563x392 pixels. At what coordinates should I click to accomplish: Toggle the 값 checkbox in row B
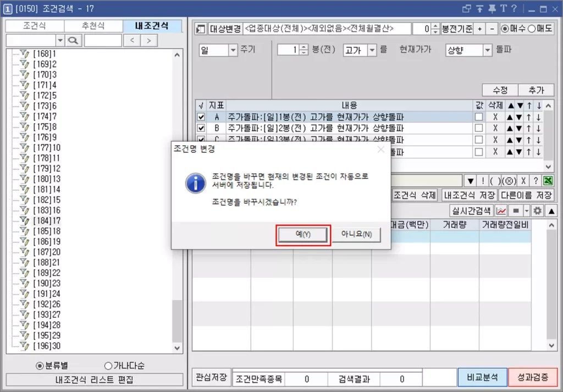coord(479,128)
